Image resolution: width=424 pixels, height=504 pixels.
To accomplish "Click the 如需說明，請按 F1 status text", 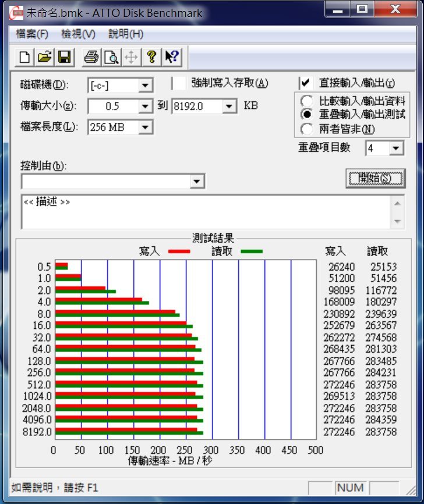I will pyautogui.click(x=55, y=488).
